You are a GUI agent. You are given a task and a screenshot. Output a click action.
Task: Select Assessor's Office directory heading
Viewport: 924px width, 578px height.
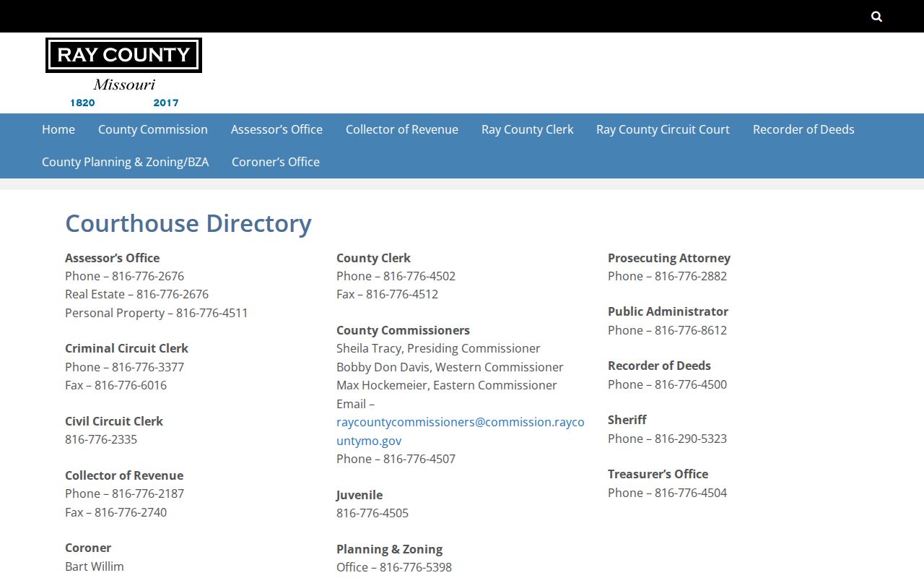click(x=113, y=258)
